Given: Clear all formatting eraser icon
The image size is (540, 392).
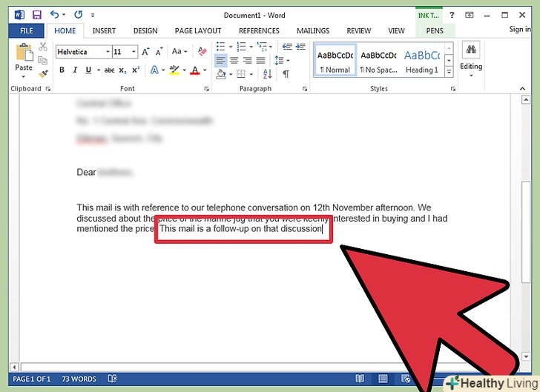Looking at the screenshot, I should (x=202, y=52).
